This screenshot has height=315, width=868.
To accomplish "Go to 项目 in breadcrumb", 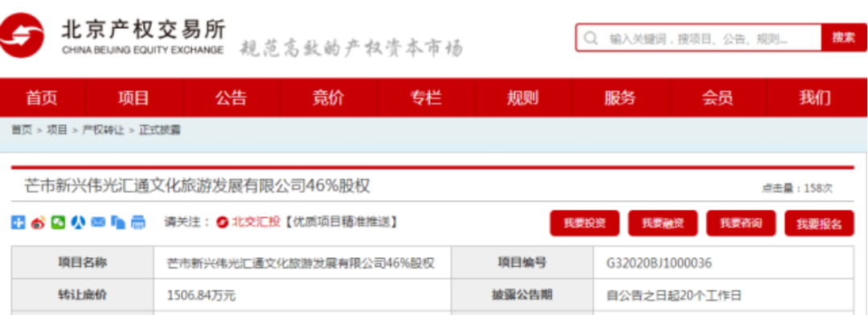I will tap(57, 130).
